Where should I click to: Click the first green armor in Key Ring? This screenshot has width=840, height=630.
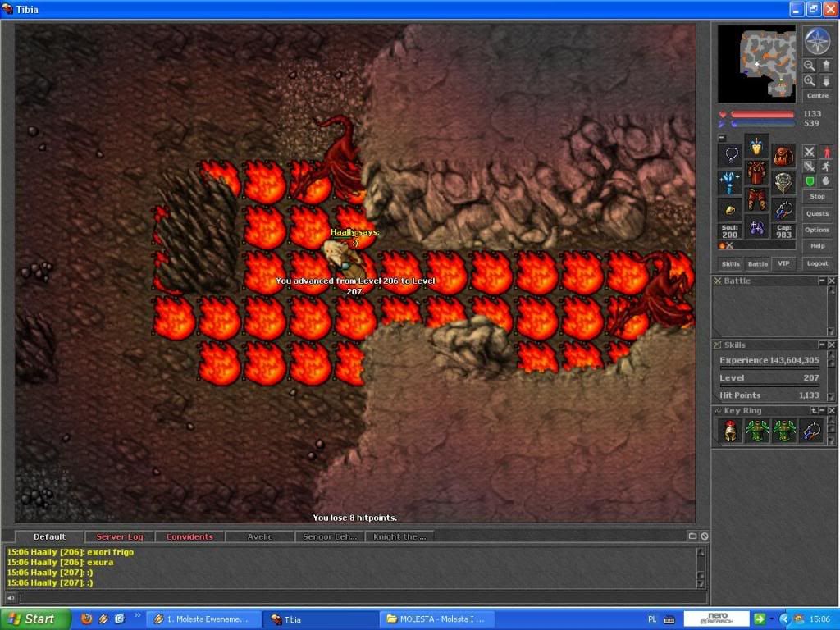click(x=757, y=431)
